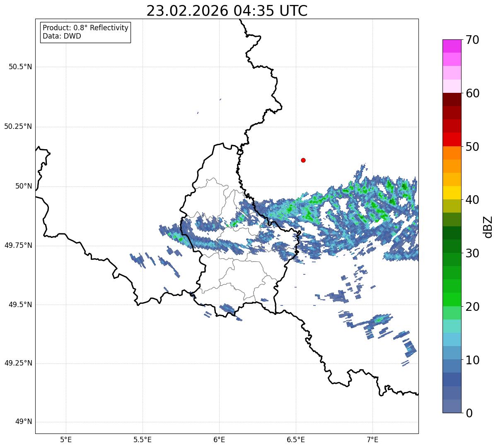Click the 50.5°N latitude label
The width and height of the screenshot is (498, 448).
[x=20, y=67]
